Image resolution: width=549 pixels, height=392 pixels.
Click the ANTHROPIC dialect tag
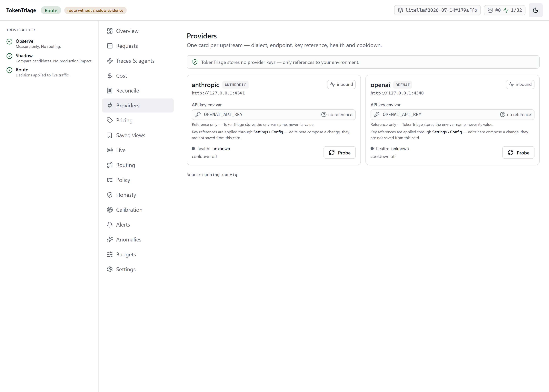point(235,85)
